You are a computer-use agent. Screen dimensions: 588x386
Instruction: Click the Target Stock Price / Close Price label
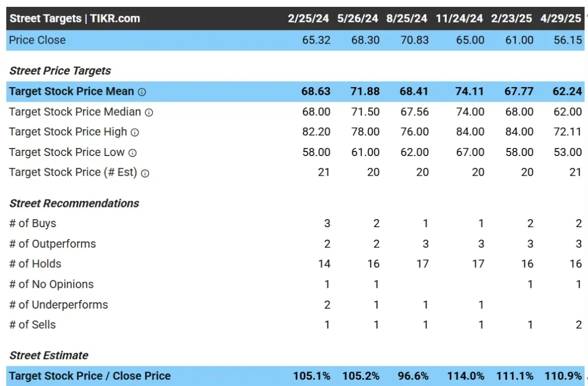click(90, 376)
